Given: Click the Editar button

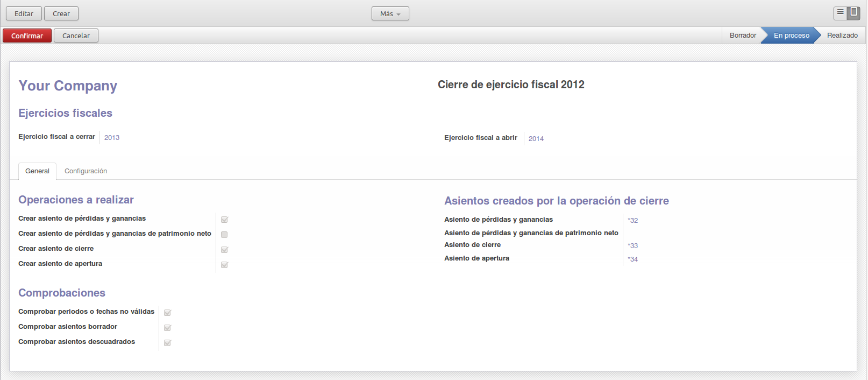Looking at the screenshot, I should 24,13.
